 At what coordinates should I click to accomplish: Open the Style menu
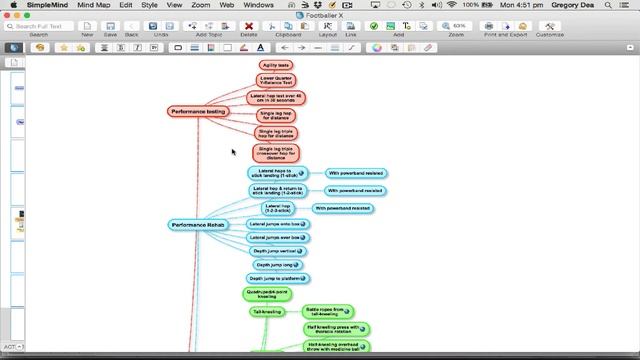pyautogui.click(x=149, y=5)
